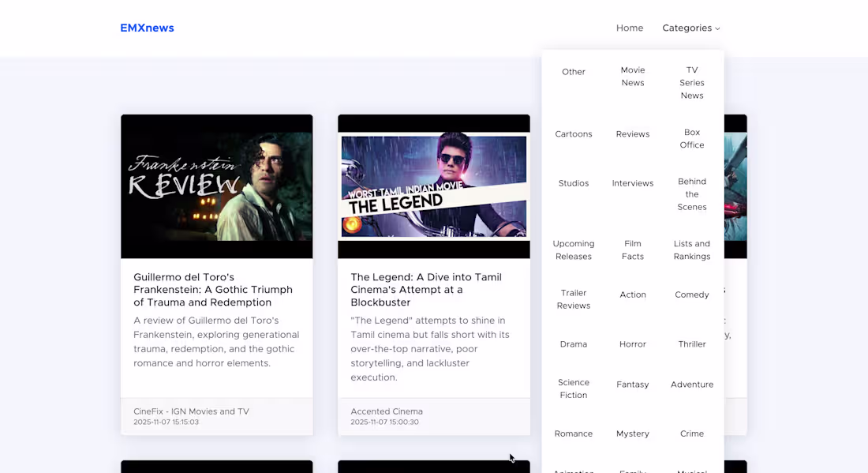
Task: Select the Trailer Reviews category
Action: [x=573, y=299]
